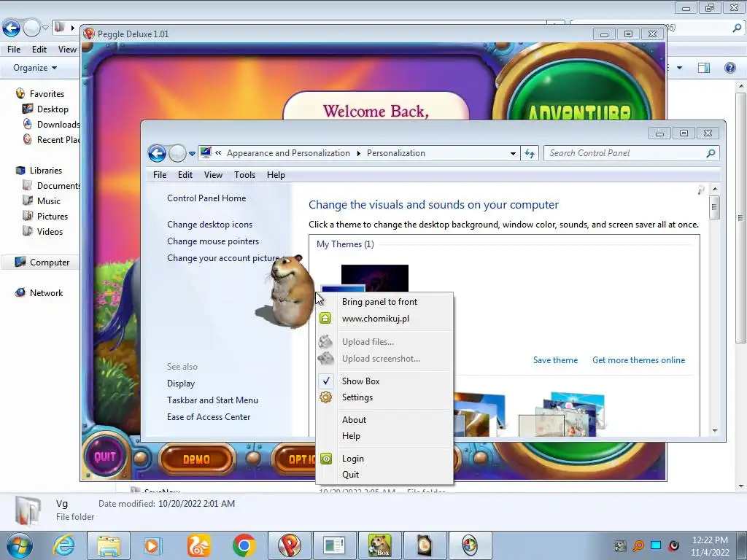Open Explorer view options dropdown arrow
Screen dimensions: 747x560
tap(679, 68)
